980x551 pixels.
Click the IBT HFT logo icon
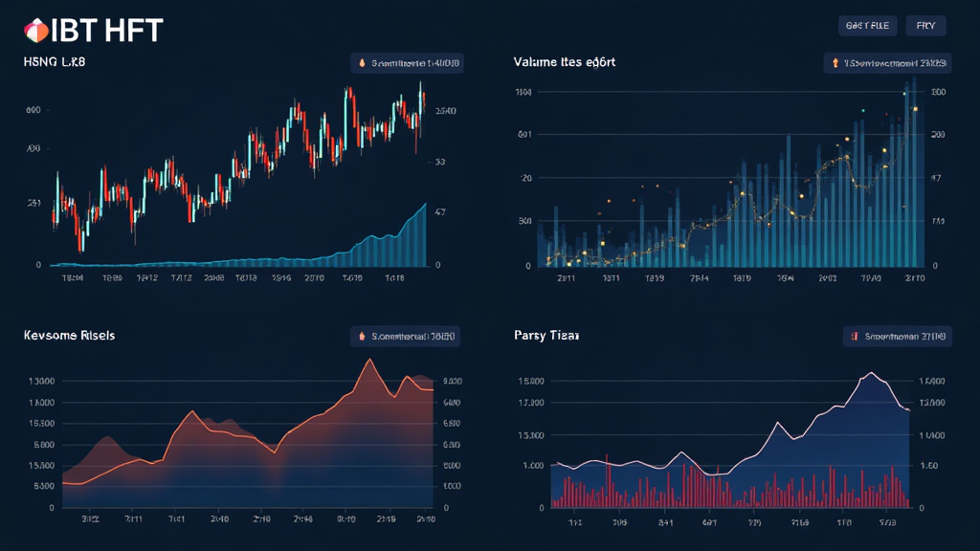(34, 30)
